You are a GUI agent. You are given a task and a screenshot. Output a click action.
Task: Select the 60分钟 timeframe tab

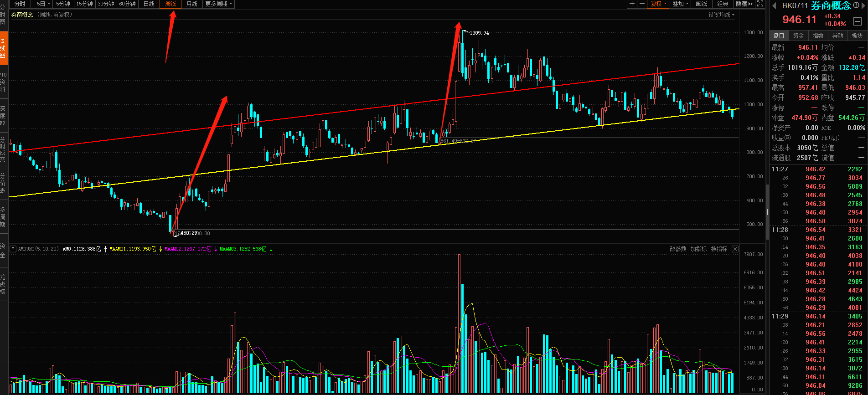click(127, 4)
